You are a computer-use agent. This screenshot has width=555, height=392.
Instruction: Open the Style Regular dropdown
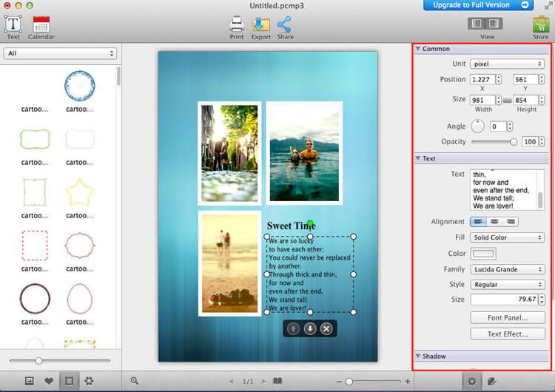tap(507, 285)
